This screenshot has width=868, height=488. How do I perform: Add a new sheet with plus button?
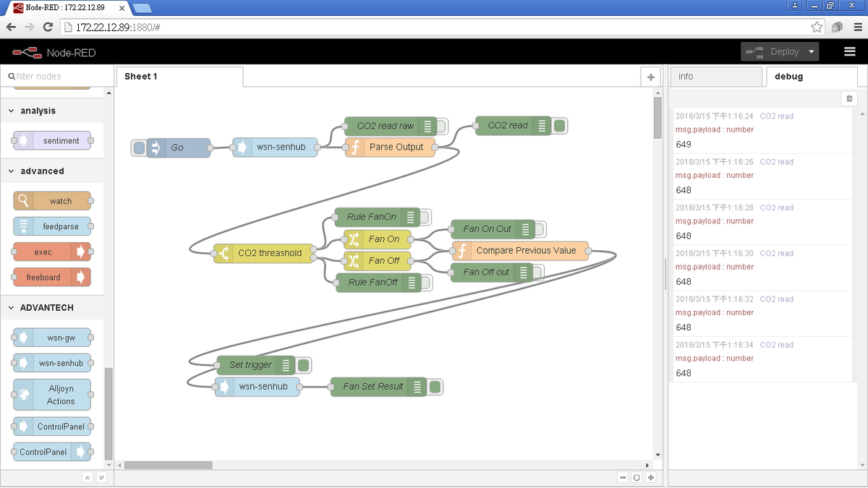point(650,77)
